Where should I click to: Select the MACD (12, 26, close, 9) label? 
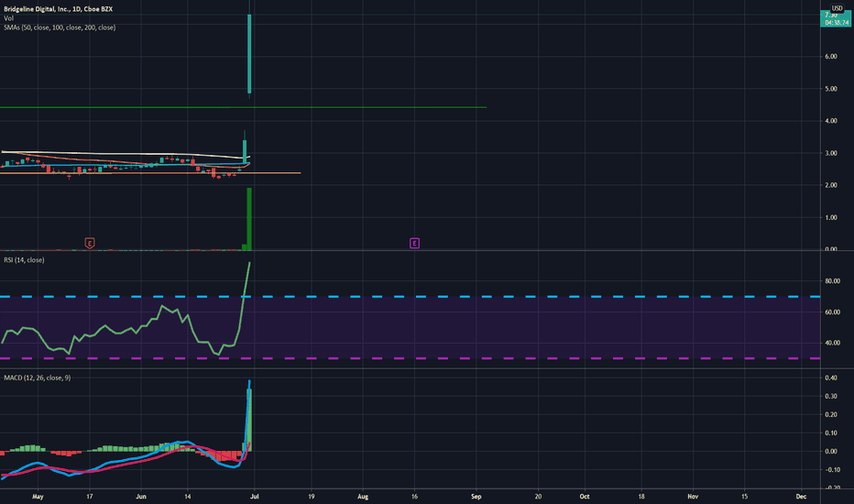click(x=37, y=378)
